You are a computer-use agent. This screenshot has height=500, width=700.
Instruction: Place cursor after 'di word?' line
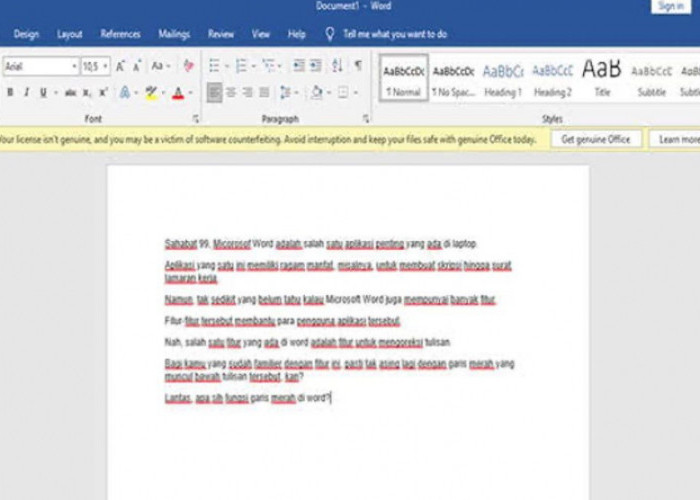331,397
